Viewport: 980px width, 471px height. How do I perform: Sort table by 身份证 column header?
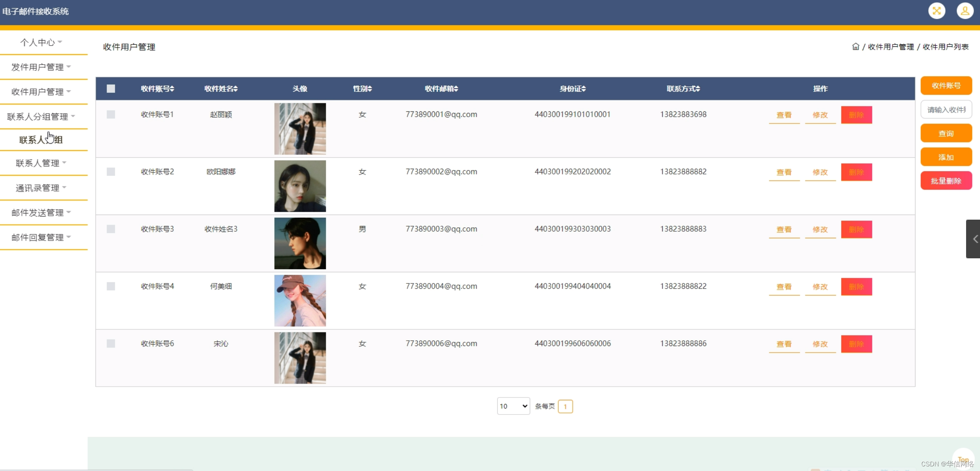573,89
